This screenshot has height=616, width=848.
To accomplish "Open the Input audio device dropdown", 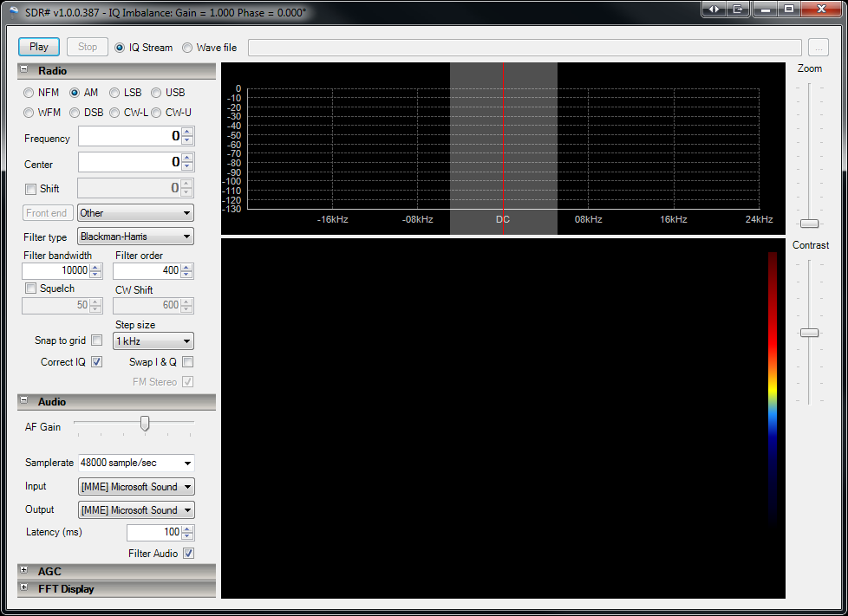I will click(x=136, y=487).
